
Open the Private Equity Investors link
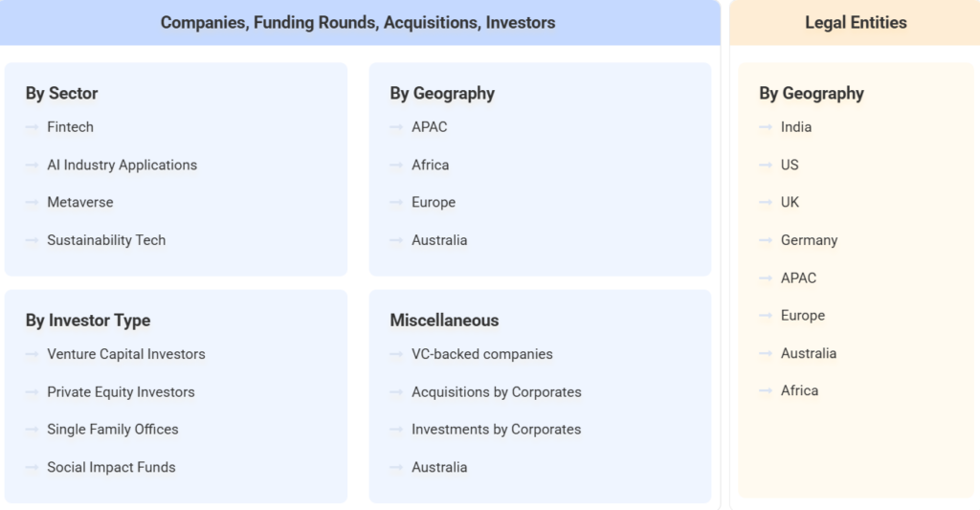121,392
